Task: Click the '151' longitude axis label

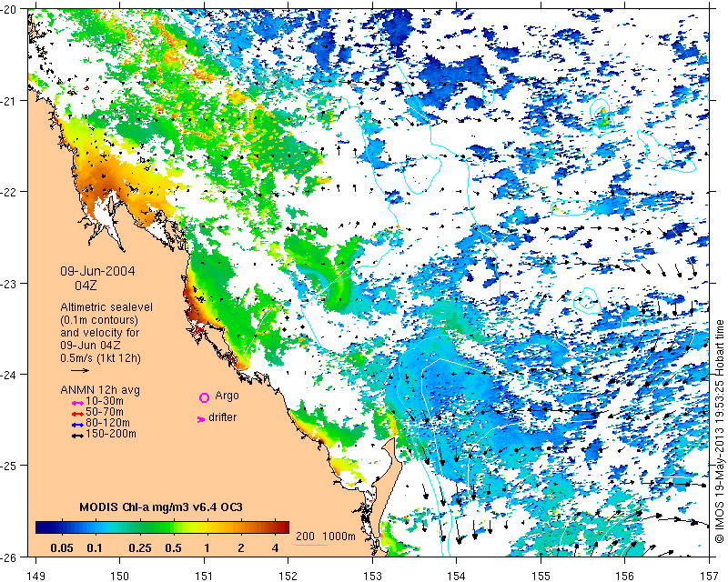Action: pos(204,576)
